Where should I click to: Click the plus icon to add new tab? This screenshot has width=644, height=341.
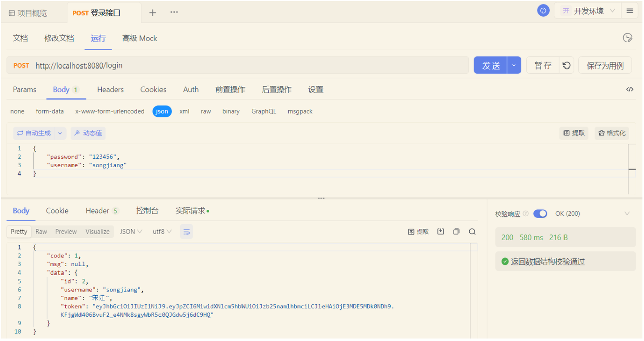pos(153,13)
